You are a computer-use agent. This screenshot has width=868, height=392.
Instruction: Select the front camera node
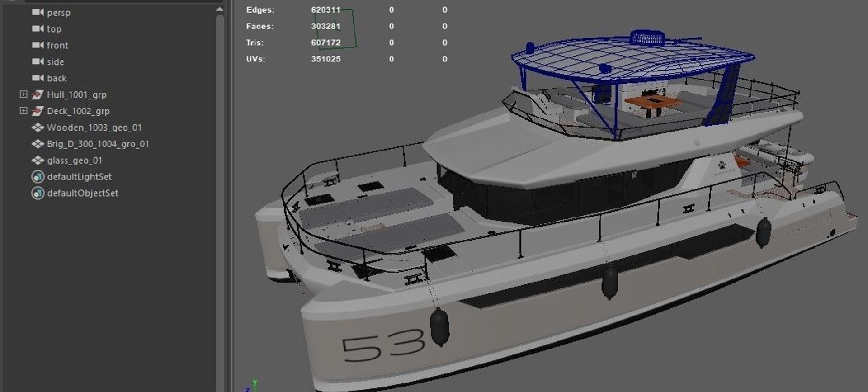coord(57,45)
